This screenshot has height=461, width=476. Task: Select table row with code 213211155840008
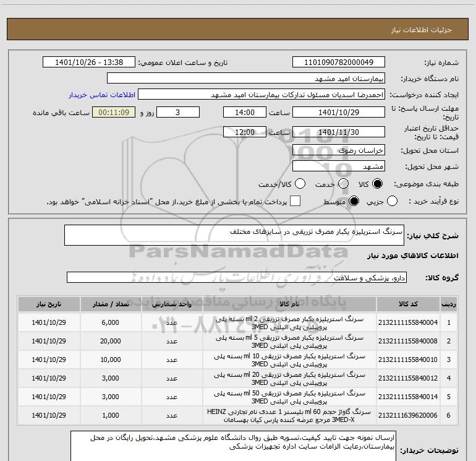[x=238, y=342]
